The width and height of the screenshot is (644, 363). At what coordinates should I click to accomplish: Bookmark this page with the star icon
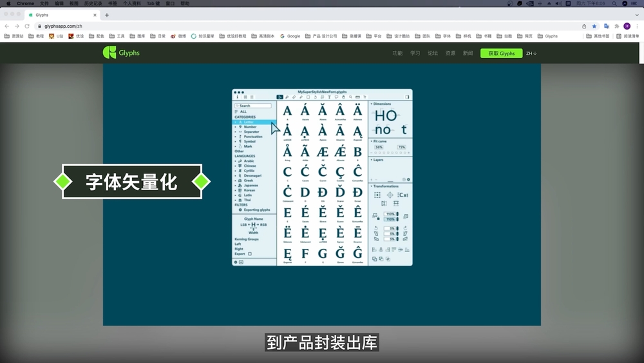click(594, 26)
